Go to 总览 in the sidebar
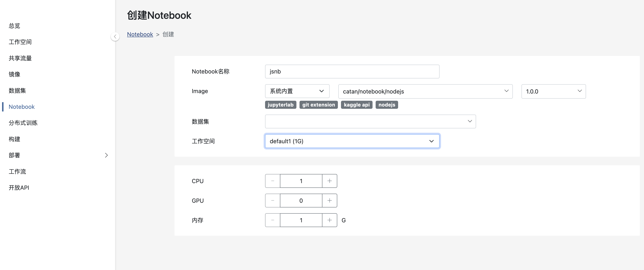This screenshot has height=270, width=644. [14, 26]
